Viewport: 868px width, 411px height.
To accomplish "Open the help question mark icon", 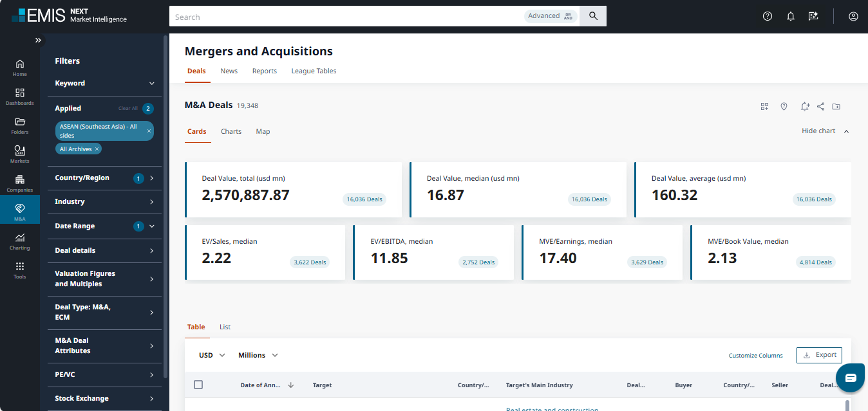I will point(768,17).
